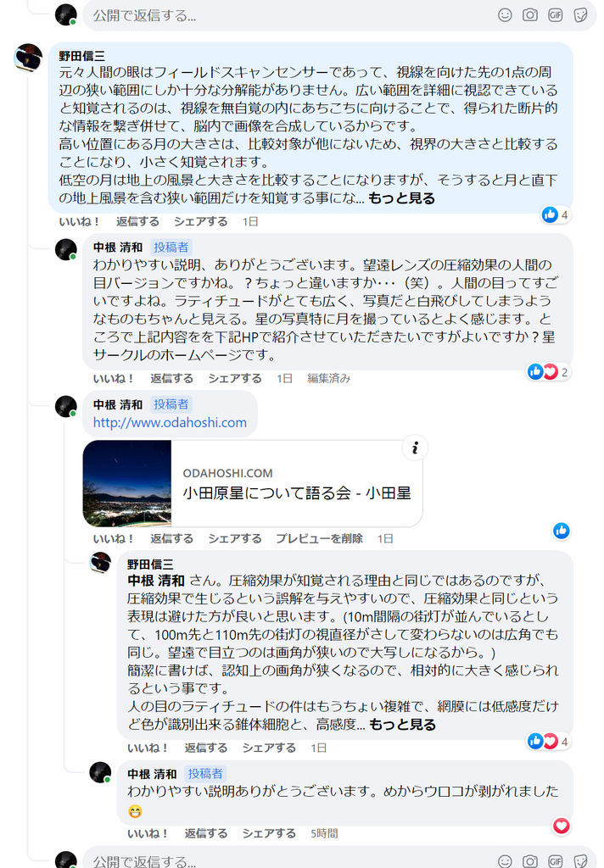Share the odahoshi.com link comment via シェアする

(234, 538)
